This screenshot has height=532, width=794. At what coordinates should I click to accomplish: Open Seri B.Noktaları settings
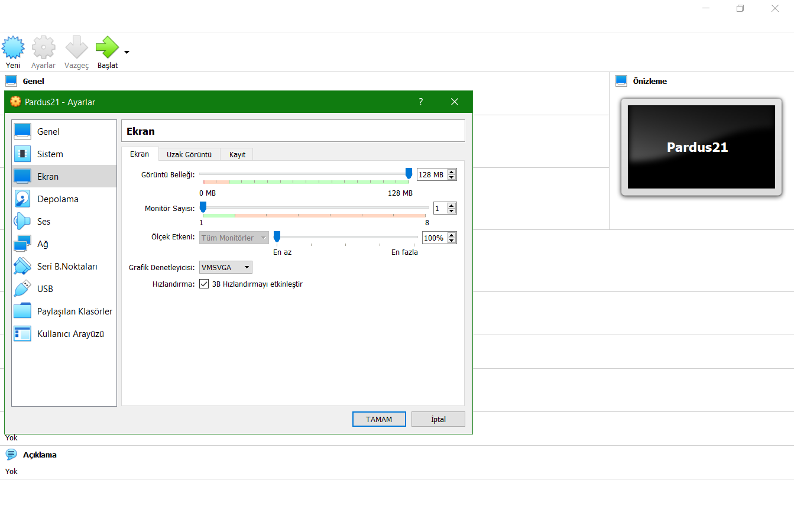point(64,266)
